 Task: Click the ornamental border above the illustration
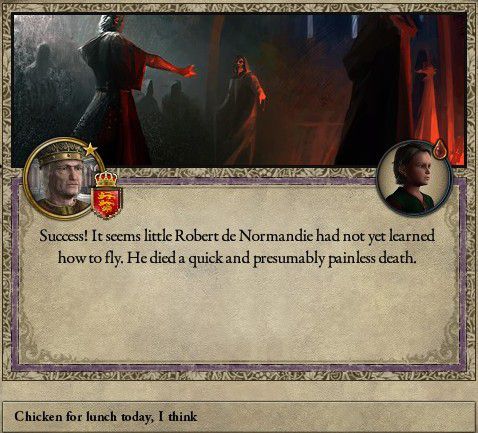[x=239, y=8]
